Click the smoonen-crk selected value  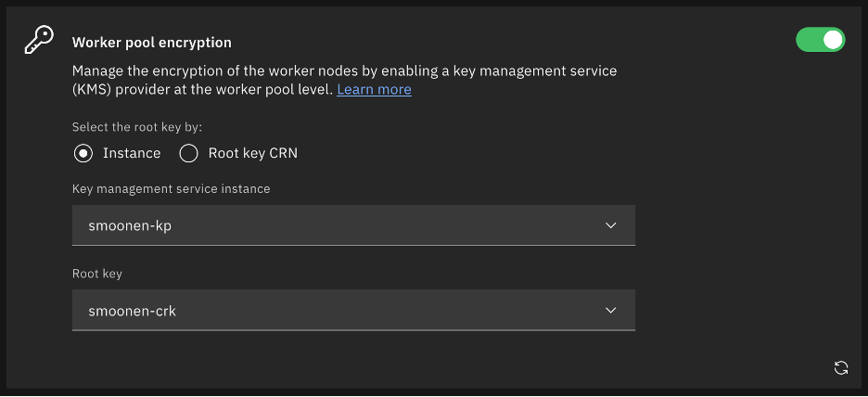pos(132,311)
